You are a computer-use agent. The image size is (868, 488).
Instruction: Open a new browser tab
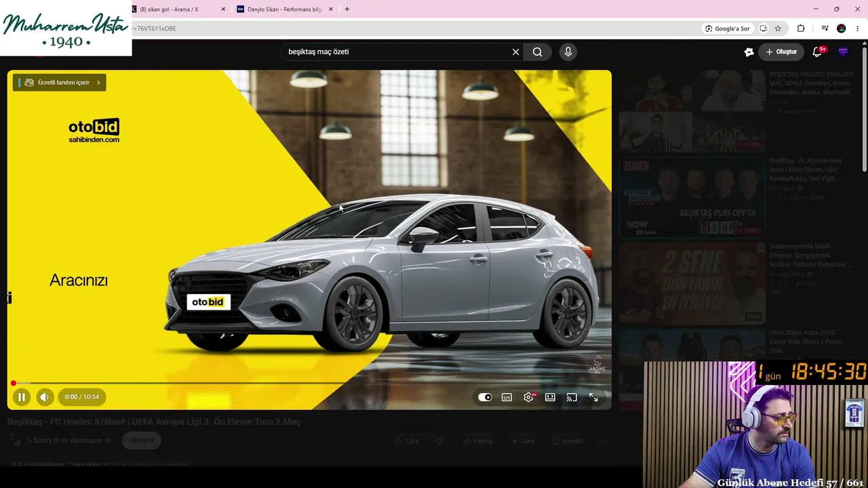347,9
